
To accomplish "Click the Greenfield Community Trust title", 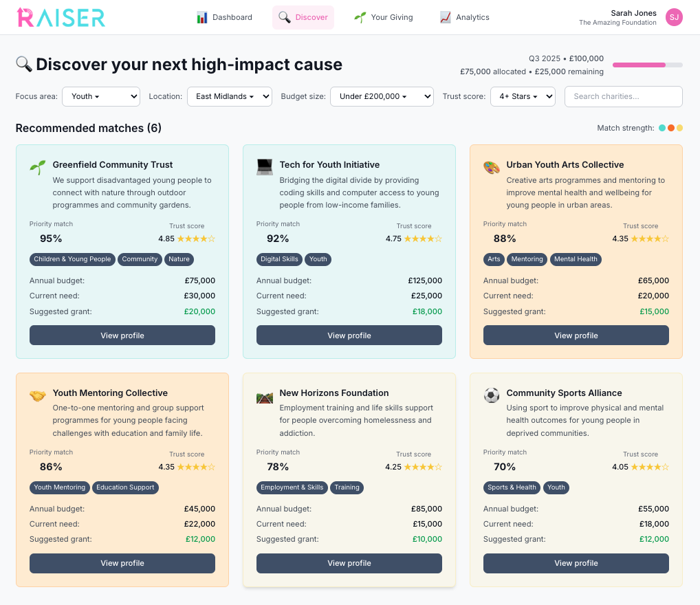I will pos(113,165).
